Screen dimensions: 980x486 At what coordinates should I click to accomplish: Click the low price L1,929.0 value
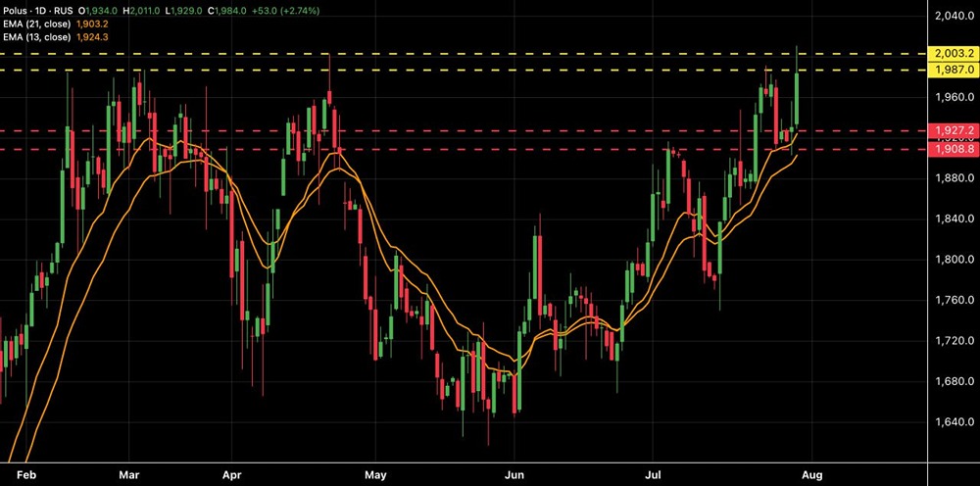click(184, 11)
